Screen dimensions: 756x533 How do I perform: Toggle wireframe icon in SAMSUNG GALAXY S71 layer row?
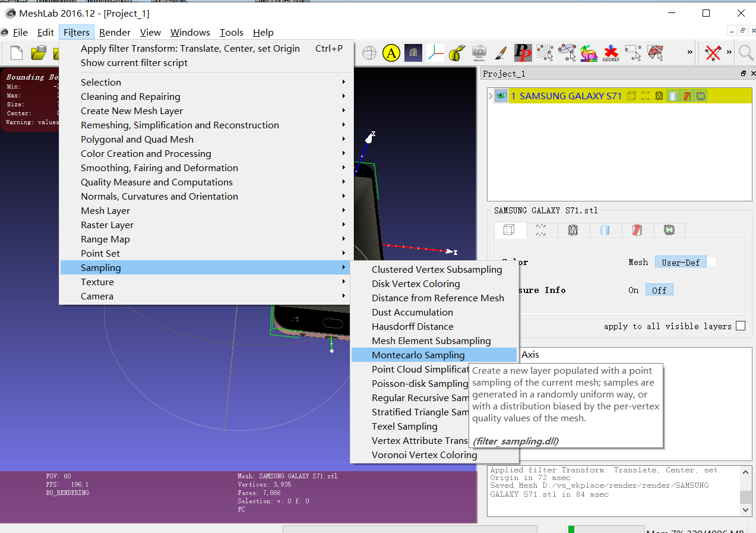pyautogui.click(x=659, y=96)
